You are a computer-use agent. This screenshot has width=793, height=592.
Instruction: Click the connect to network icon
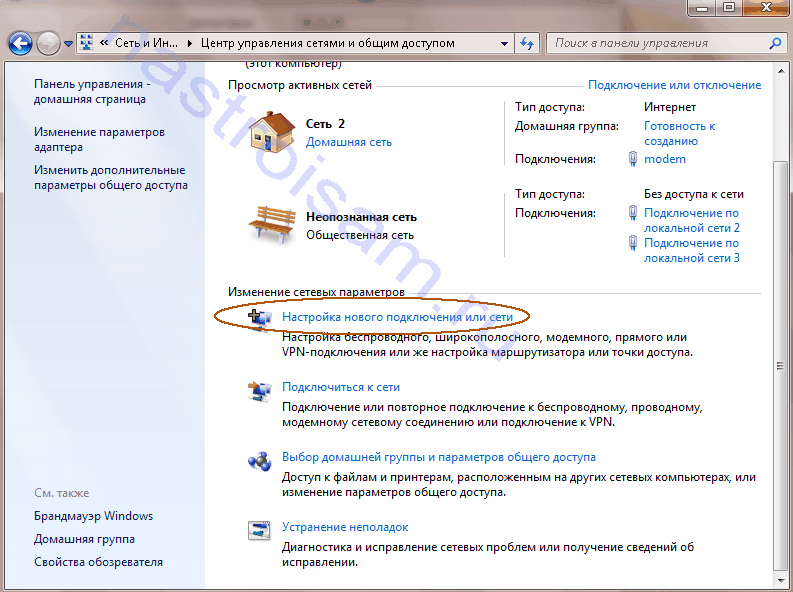tap(259, 388)
